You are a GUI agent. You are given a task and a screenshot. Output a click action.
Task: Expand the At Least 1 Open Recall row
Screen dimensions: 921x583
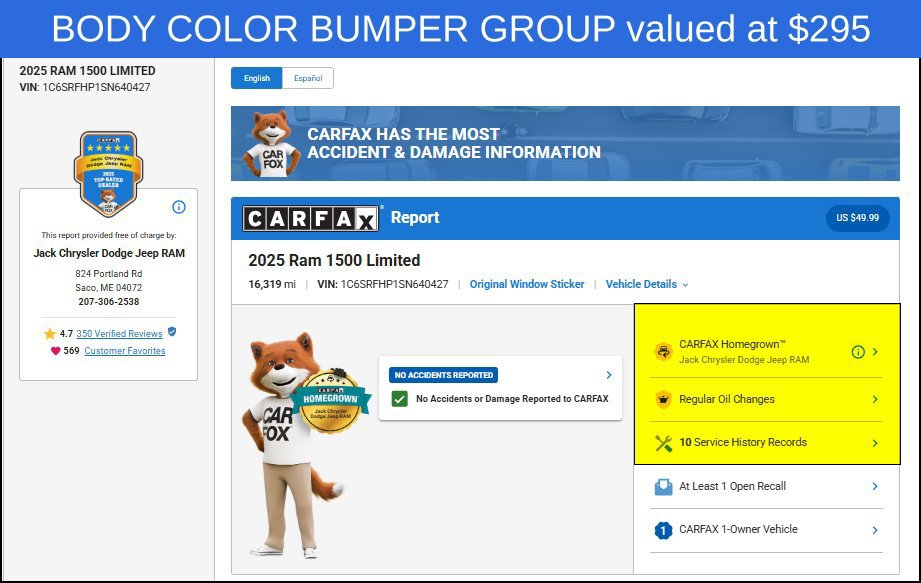tap(766, 486)
